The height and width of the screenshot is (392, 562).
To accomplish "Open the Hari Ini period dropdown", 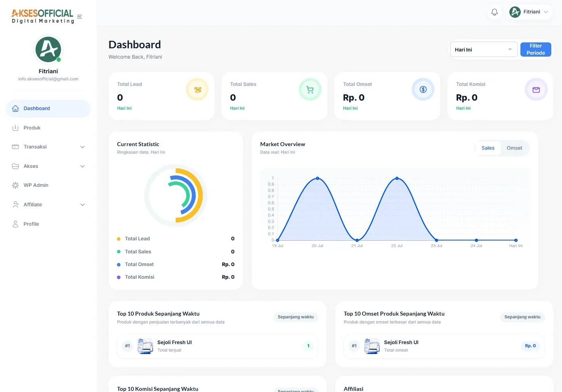I will (x=484, y=49).
